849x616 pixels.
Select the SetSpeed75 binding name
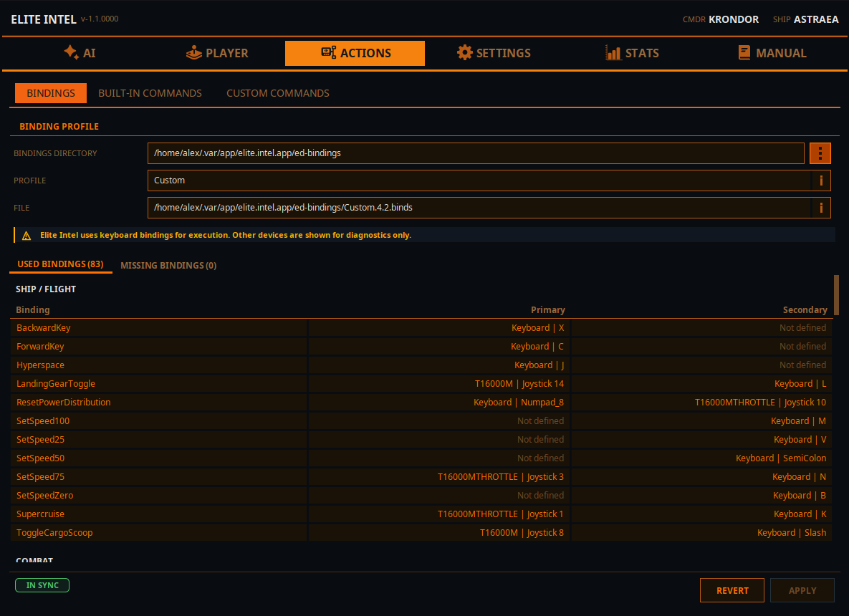41,477
